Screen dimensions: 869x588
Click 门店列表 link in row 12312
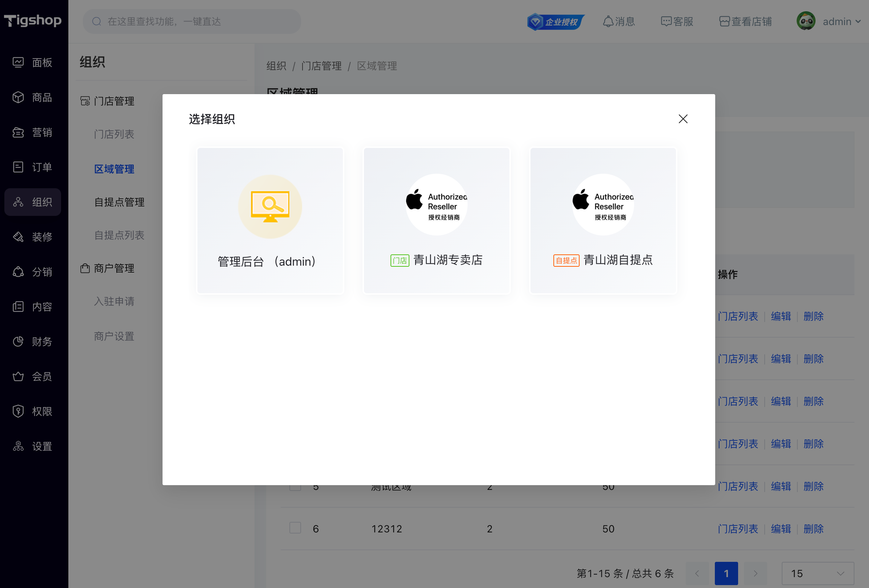(x=738, y=528)
